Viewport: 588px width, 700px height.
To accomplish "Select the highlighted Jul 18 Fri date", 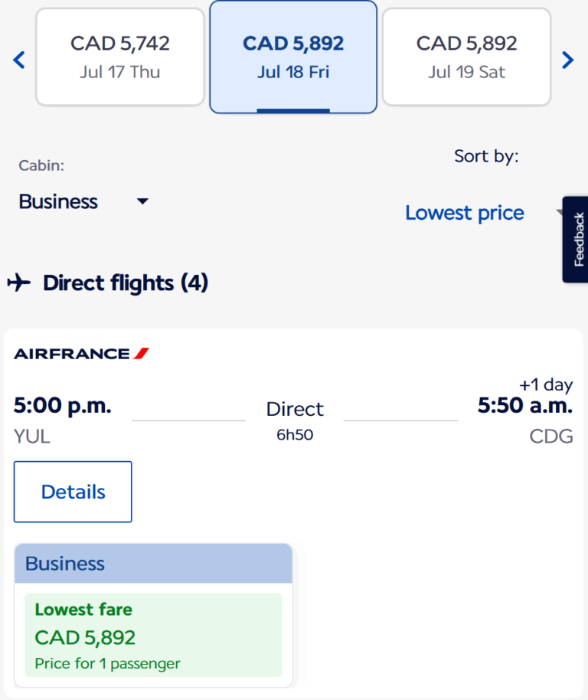I will pyautogui.click(x=293, y=56).
